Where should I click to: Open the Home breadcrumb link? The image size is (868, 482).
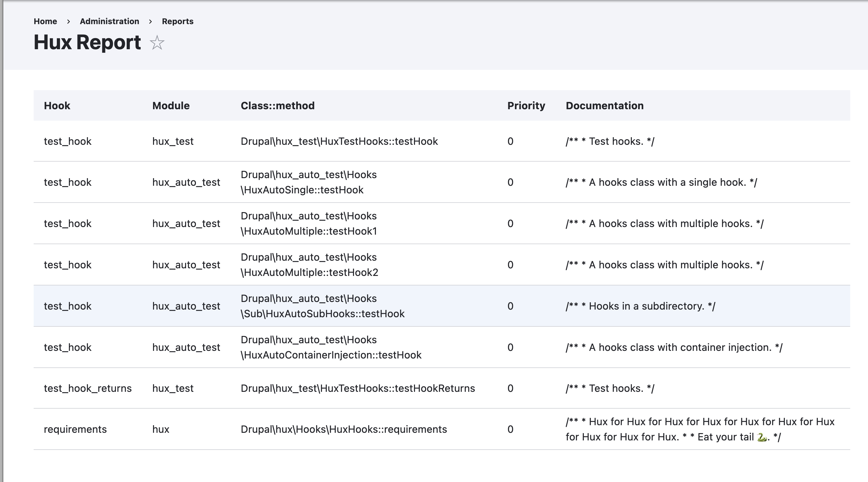point(45,21)
